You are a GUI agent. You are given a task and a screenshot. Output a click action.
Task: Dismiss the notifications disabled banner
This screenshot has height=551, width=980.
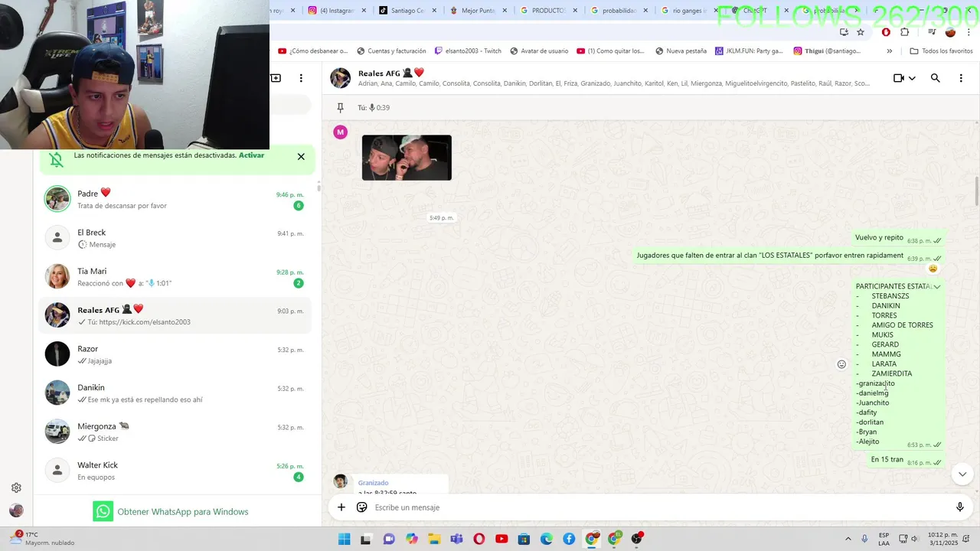tap(301, 156)
